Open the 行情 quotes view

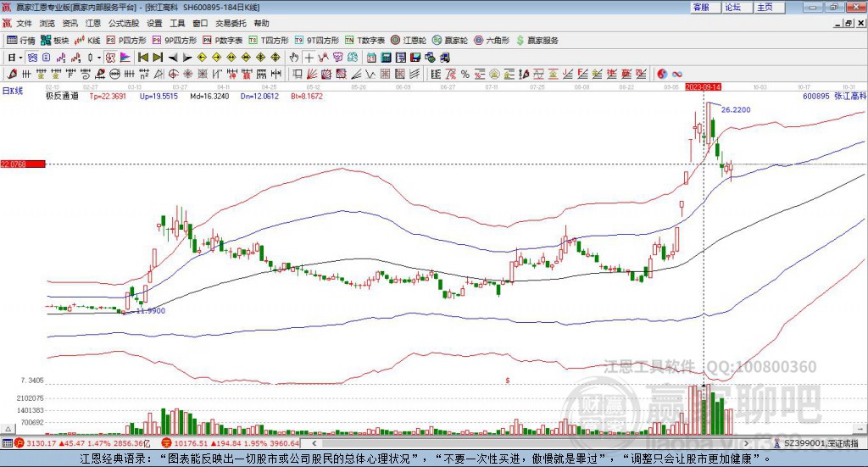coord(21,41)
